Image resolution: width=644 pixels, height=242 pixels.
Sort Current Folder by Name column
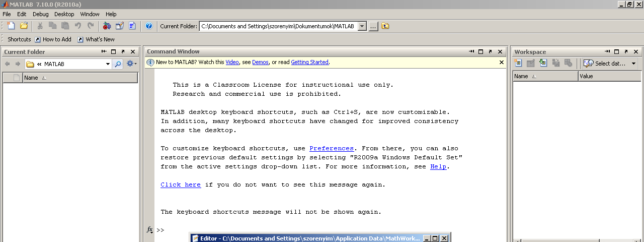pyautogui.click(x=80, y=78)
